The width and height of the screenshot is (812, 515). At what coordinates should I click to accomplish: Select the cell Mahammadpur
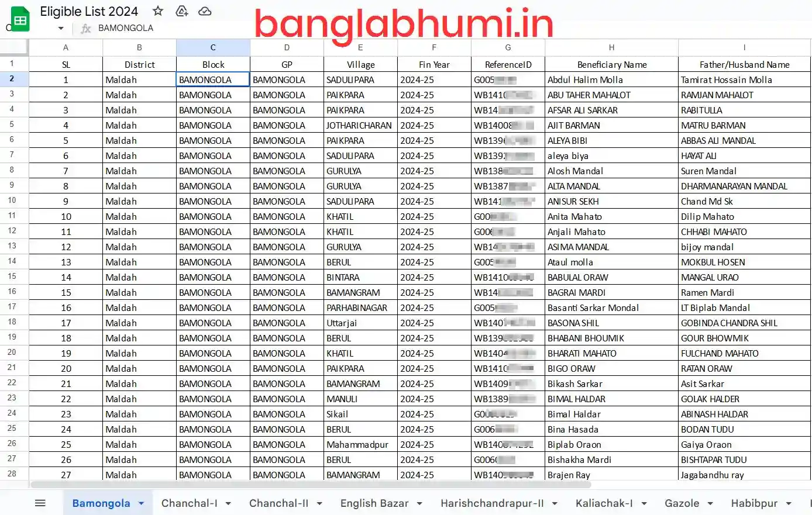pyautogui.click(x=360, y=444)
